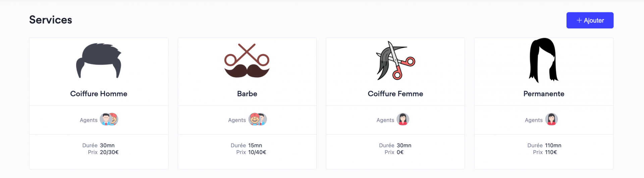
Task: Open the Permanente service title
Action: [x=544, y=94]
